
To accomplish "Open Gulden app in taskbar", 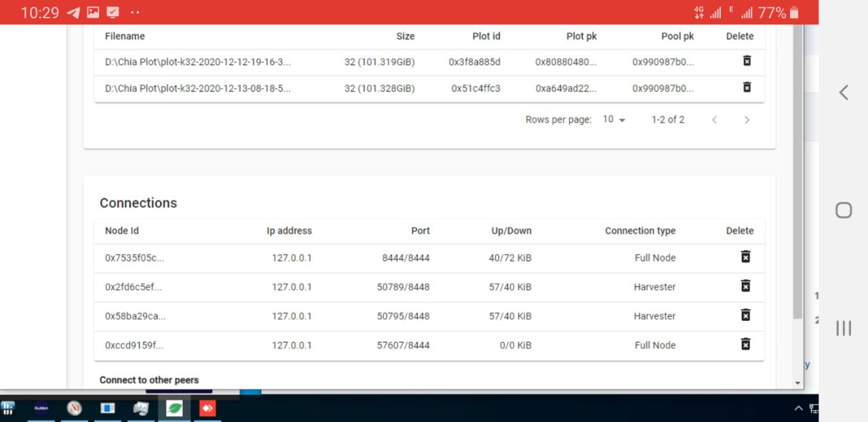I will [41, 408].
